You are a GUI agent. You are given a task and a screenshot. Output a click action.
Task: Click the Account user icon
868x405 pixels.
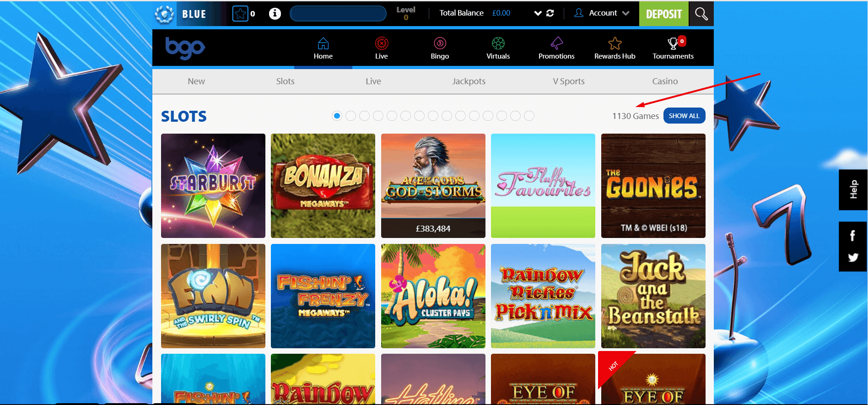point(579,13)
